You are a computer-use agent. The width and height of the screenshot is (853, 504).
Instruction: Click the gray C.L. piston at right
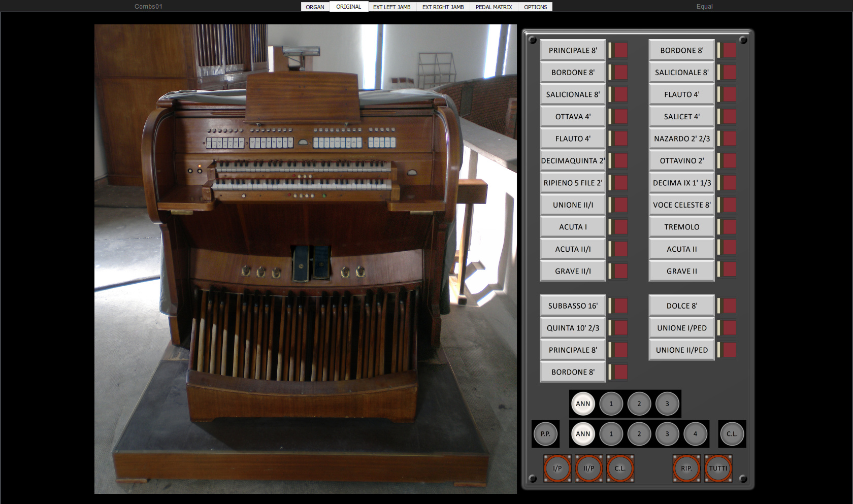[732, 433]
